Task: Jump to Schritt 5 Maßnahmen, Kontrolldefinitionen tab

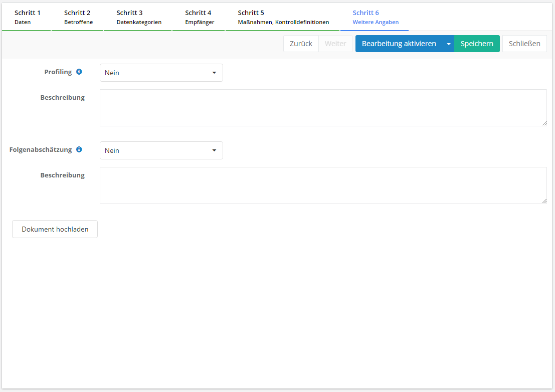Action: tap(283, 17)
